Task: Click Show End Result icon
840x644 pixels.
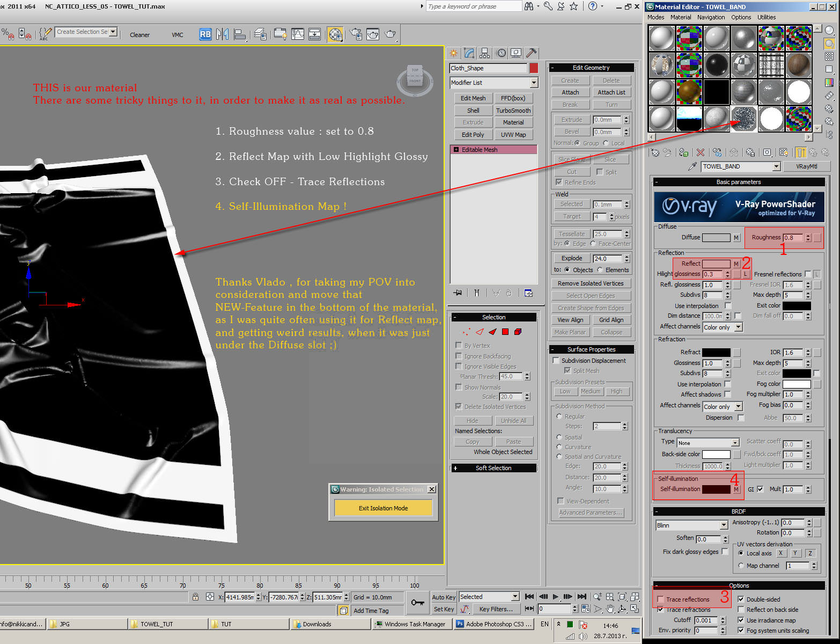Action: [801, 152]
